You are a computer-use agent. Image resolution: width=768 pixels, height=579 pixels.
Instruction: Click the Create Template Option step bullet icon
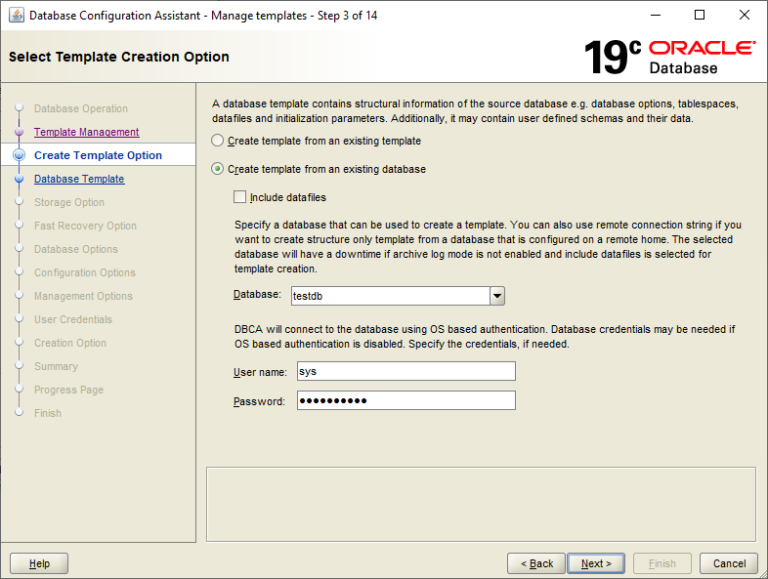(x=19, y=155)
